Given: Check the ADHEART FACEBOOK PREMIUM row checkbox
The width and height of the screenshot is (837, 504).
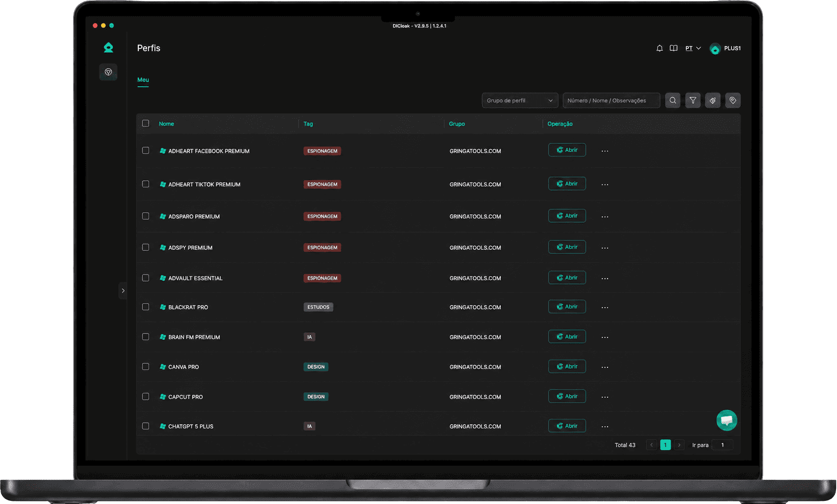Looking at the screenshot, I should (x=146, y=150).
